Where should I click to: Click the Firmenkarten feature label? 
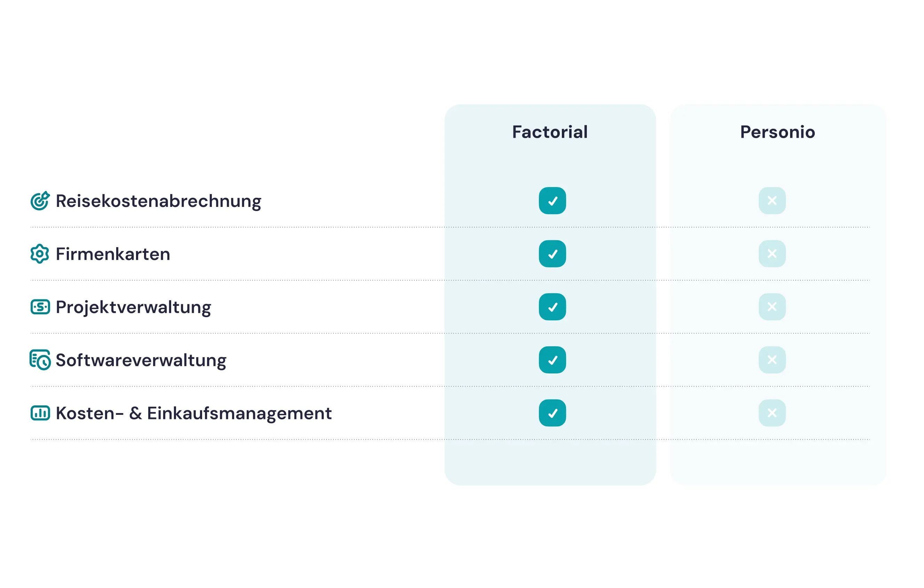click(113, 254)
